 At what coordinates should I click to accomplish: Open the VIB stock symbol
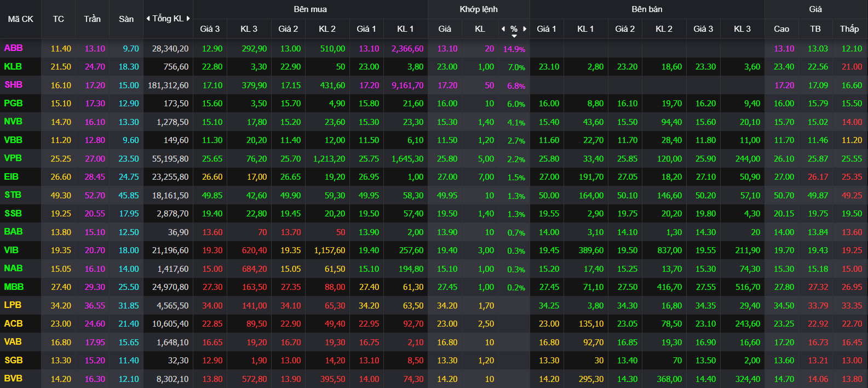click(x=11, y=250)
